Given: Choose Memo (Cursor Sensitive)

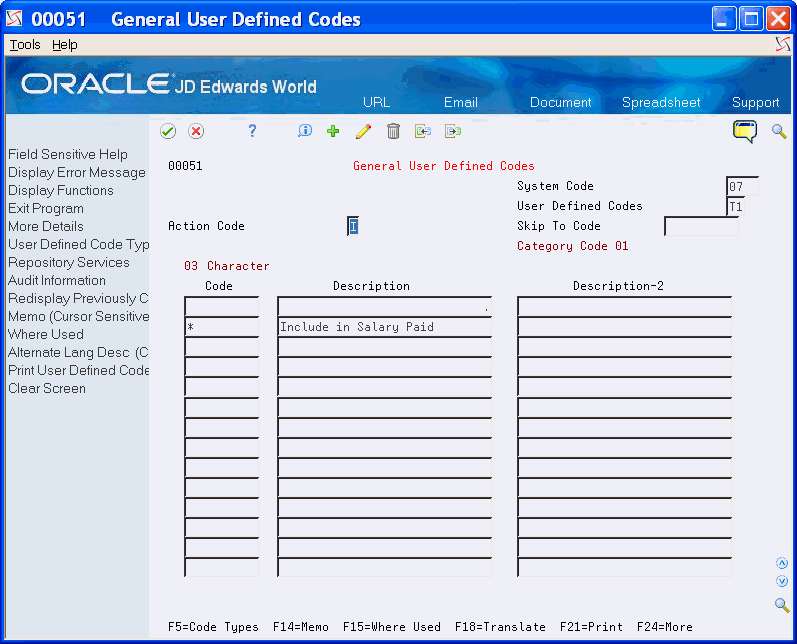Looking at the screenshot, I should 79,316.
